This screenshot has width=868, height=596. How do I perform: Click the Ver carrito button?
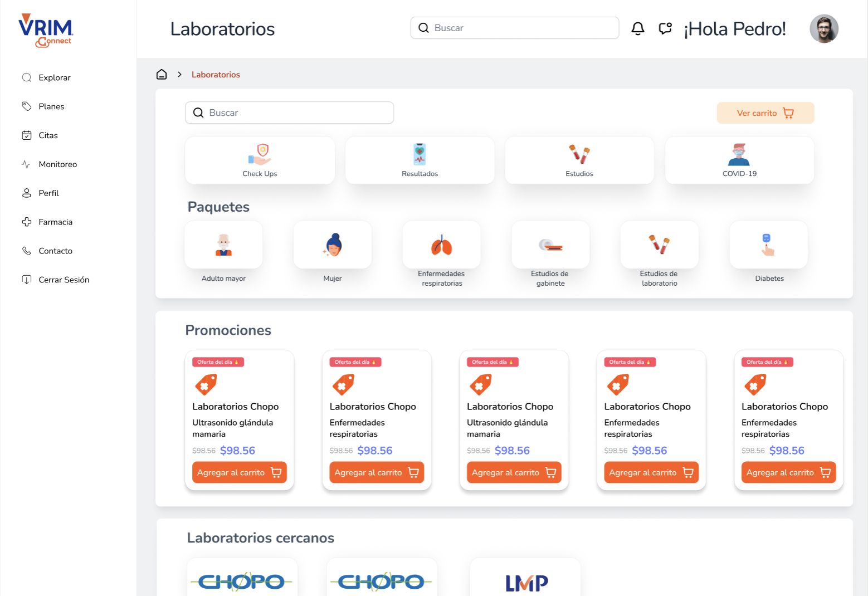coord(765,113)
